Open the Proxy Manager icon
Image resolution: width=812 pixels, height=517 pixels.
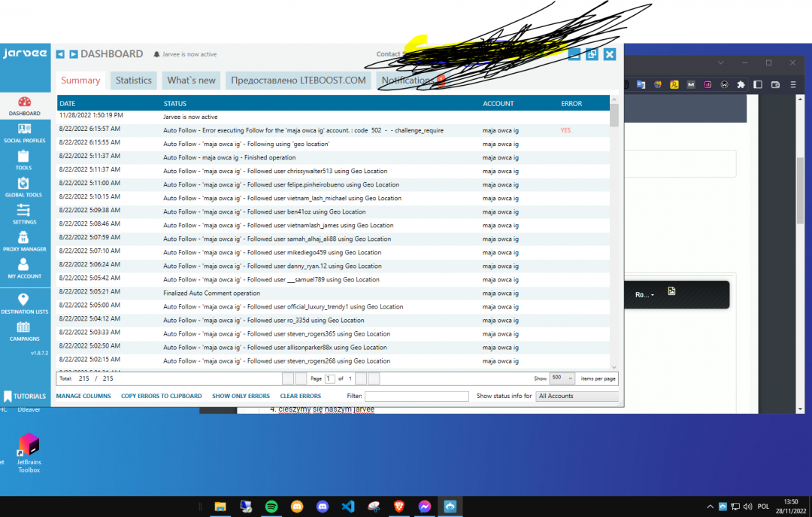24,241
